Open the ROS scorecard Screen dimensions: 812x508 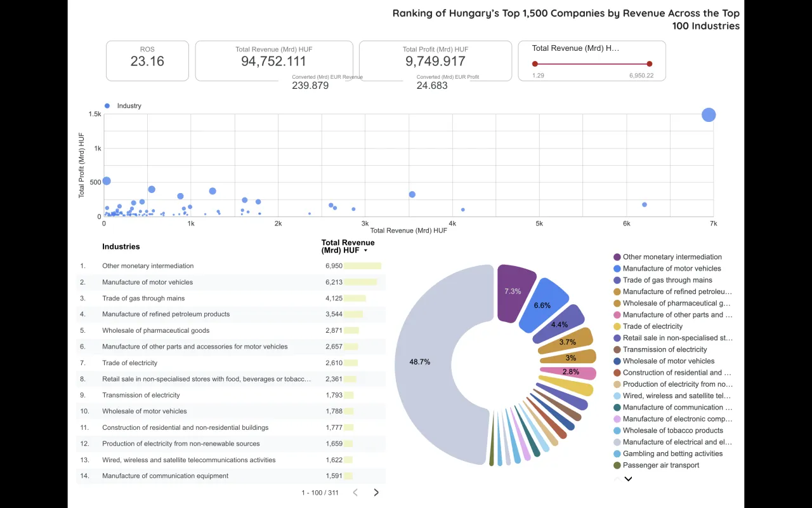147,61
